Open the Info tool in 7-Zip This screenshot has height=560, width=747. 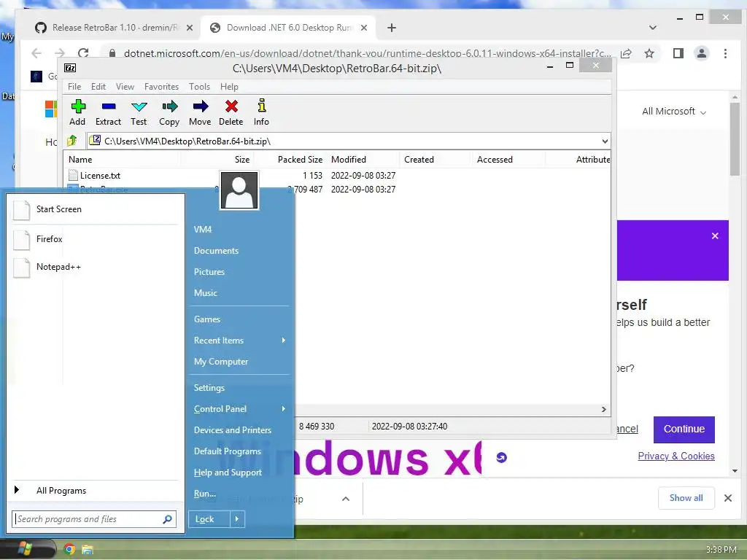point(262,105)
